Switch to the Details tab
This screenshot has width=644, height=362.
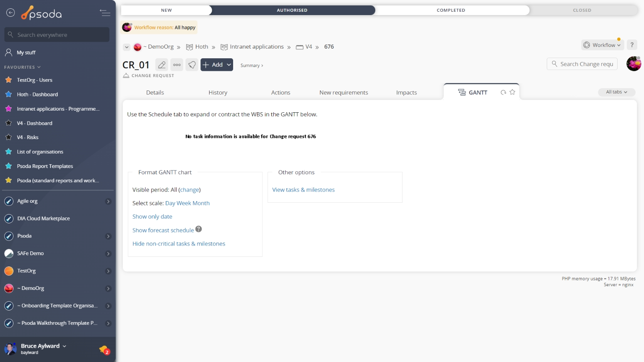155,92
